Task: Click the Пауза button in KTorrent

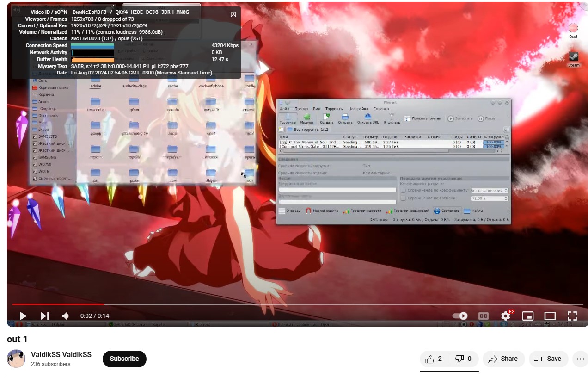Action: (x=486, y=119)
